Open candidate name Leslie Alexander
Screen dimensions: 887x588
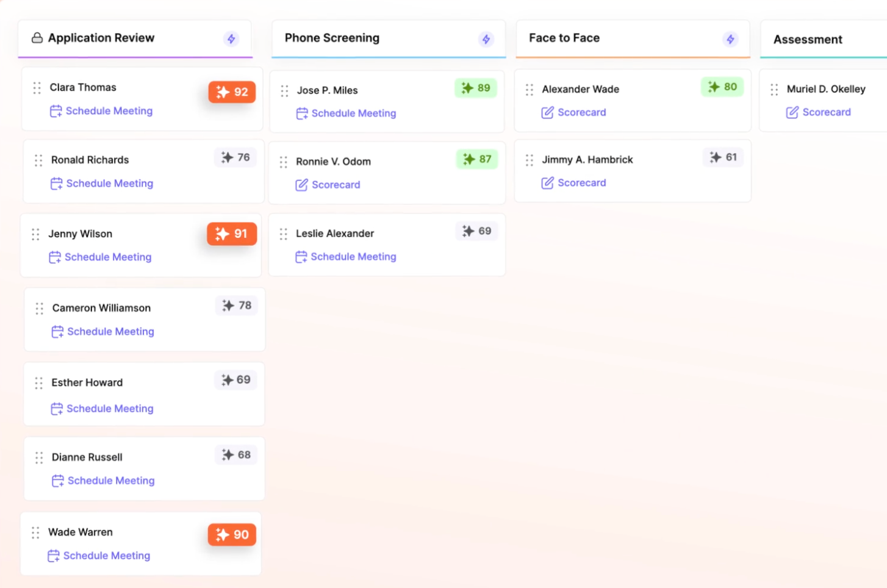click(335, 234)
